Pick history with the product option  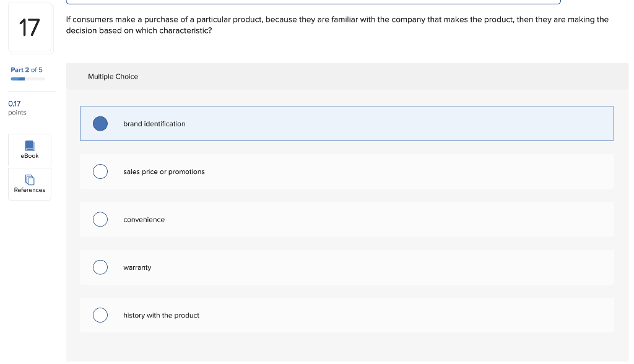coord(100,315)
